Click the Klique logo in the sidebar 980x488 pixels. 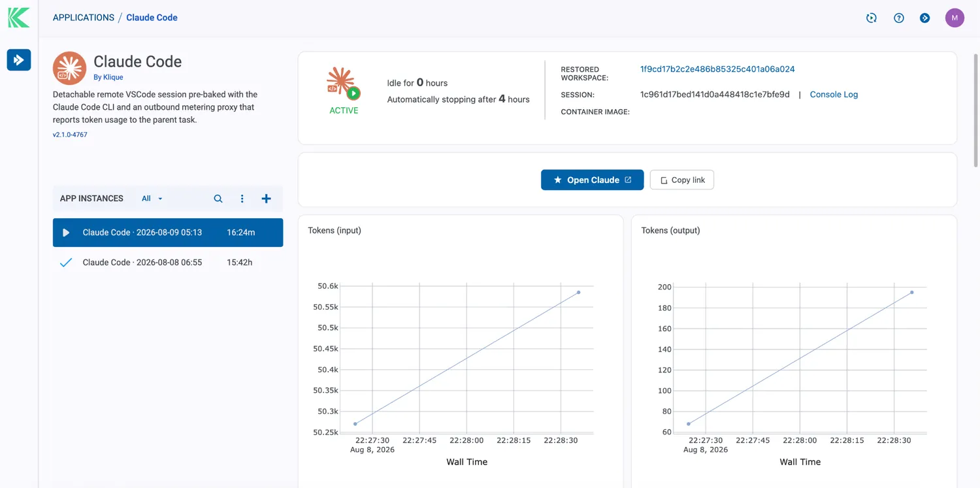pos(18,18)
